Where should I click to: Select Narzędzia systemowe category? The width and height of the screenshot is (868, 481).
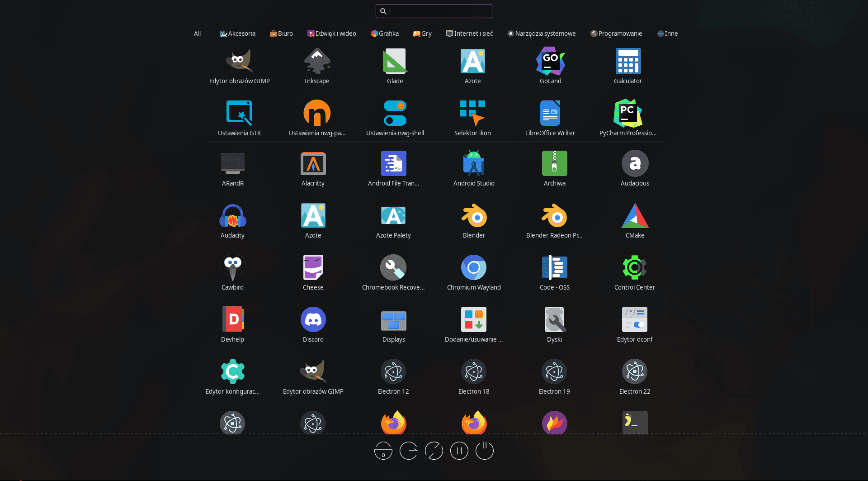[x=542, y=33]
